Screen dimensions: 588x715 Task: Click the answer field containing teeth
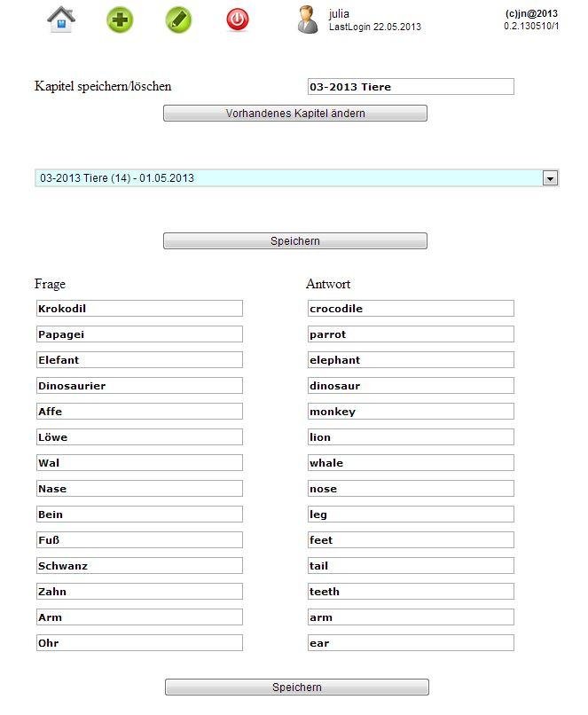[410, 592]
